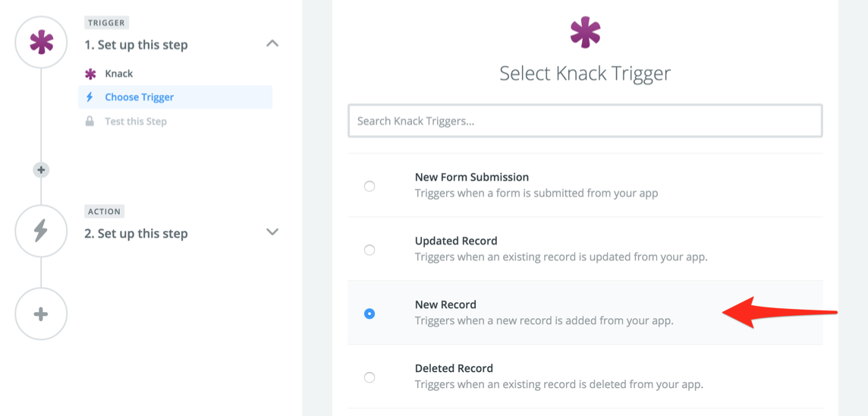This screenshot has height=416, width=868.
Task: Select the Updated Record radio button
Action: [370, 250]
